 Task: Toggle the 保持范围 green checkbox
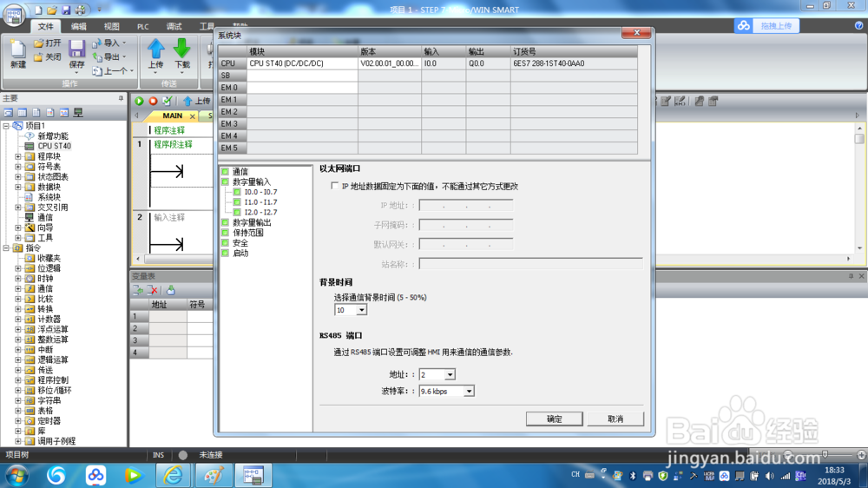[x=225, y=233]
